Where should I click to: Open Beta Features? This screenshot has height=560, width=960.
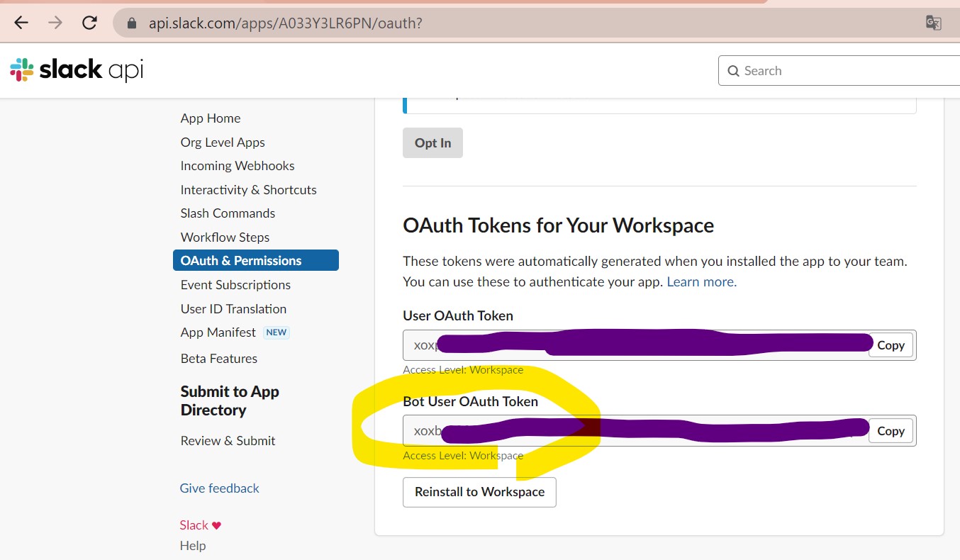pos(219,359)
